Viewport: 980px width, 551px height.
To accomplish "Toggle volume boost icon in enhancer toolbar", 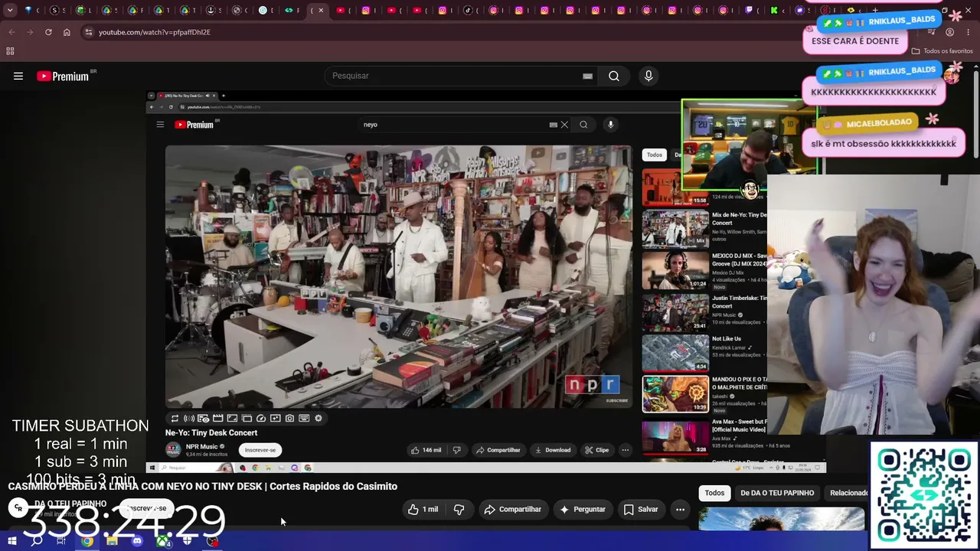I will (189, 419).
